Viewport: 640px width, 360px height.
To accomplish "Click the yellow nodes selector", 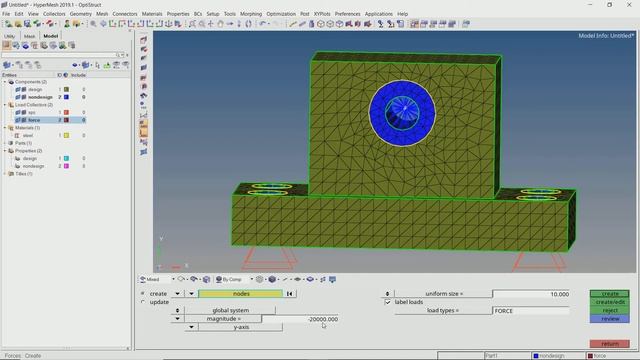I will point(240,293).
